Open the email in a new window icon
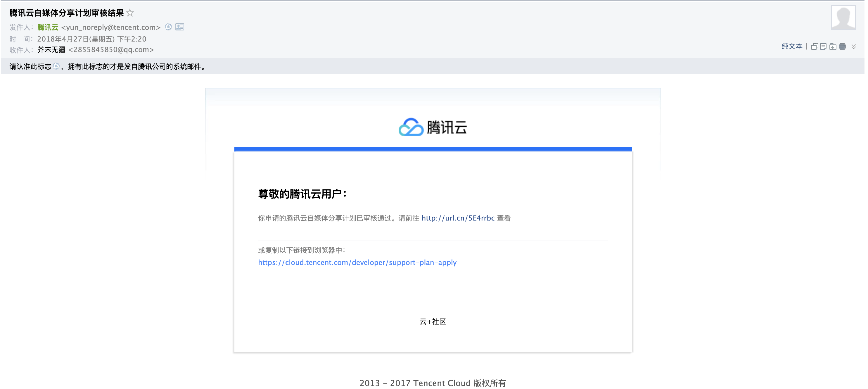This screenshot has width=868, height=389. tap(815, 47)
